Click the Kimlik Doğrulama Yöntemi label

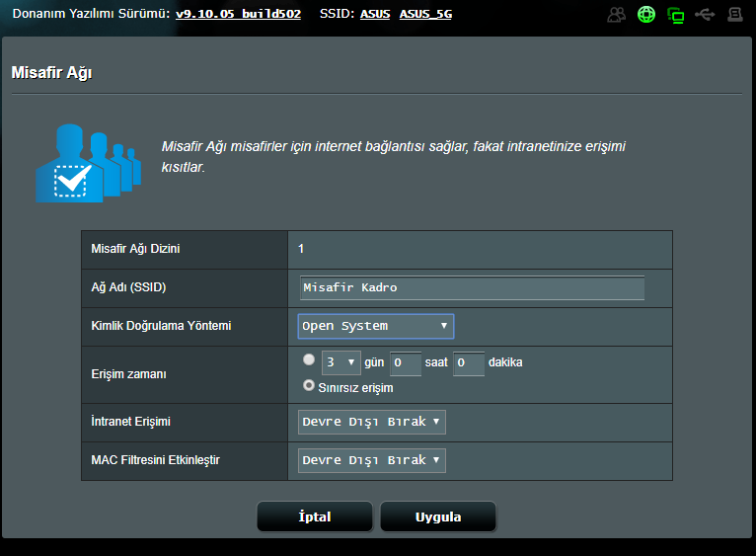click(161, 326)
